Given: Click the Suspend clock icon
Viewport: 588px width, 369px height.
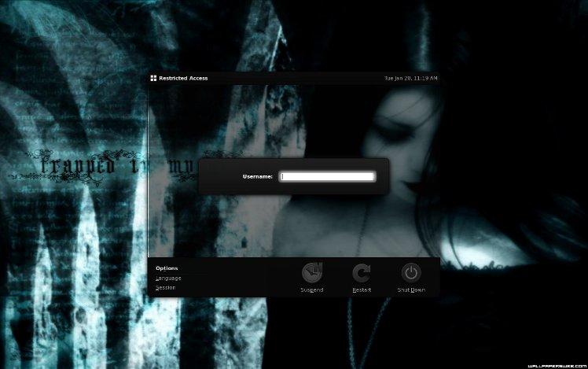Looking at the screenshot, I should tap(312, 272).
